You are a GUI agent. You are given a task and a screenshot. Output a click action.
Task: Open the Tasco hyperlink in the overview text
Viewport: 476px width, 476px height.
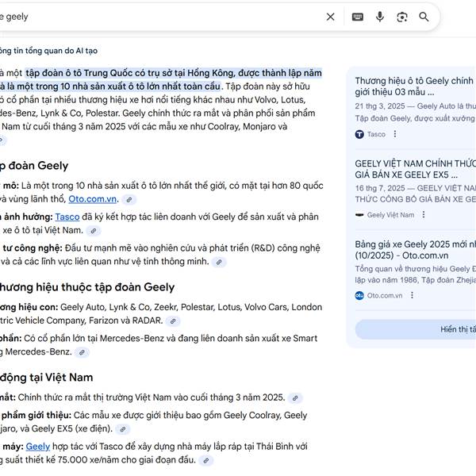point(67,217)
